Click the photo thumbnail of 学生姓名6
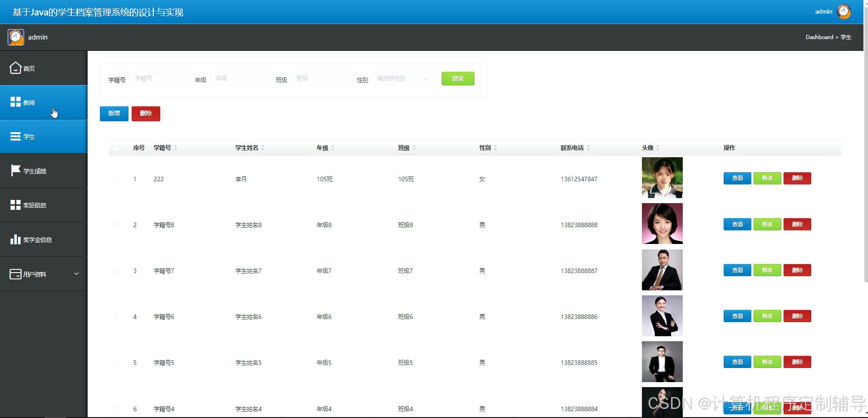Viewport: 868px width, 418px height. point(662,316)
